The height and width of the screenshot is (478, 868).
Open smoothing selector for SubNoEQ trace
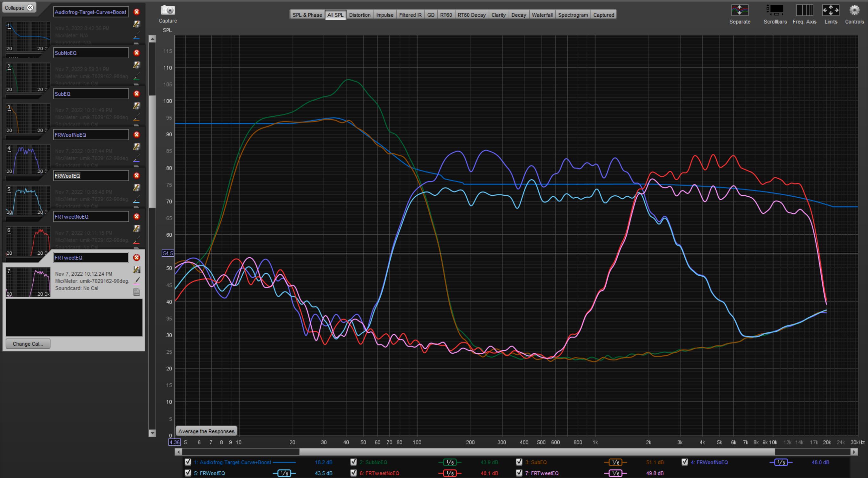[450, 462]
